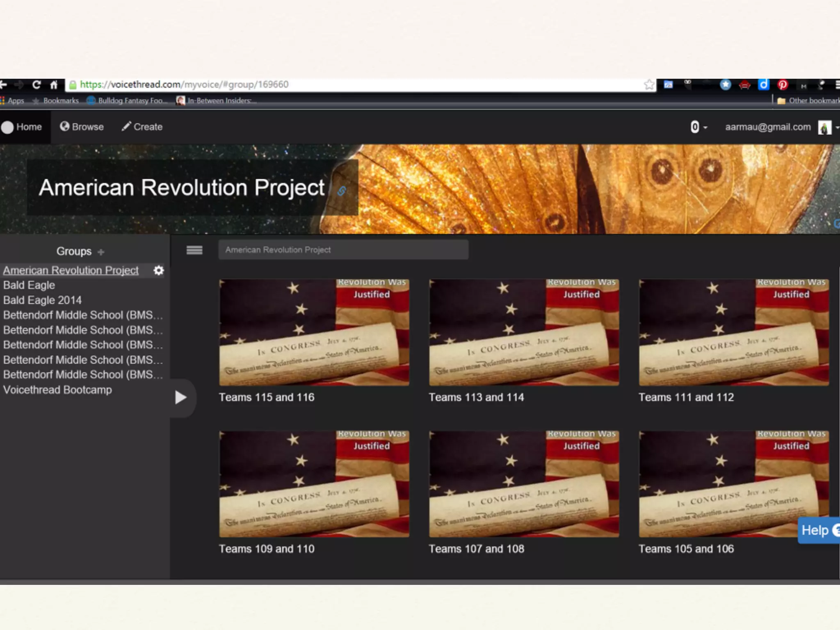Click the Pinterest extension icon
Viewport: 840px width, 630px height.
[782, 85]
